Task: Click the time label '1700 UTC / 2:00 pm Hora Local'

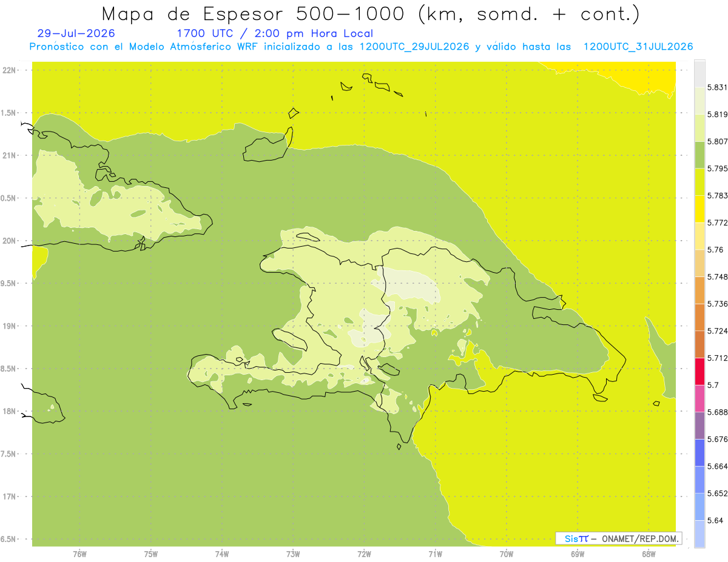Action: (x=275, y=34)
